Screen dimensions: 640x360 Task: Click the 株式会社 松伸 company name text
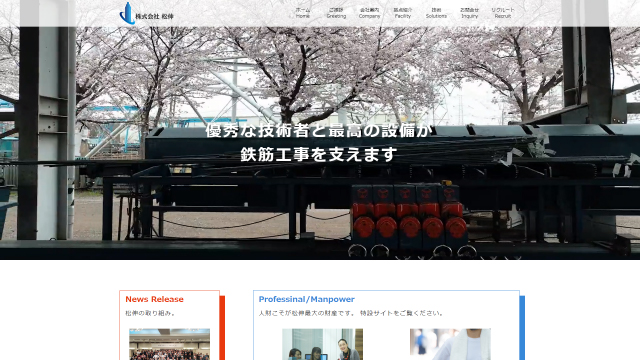coord(154,16)
